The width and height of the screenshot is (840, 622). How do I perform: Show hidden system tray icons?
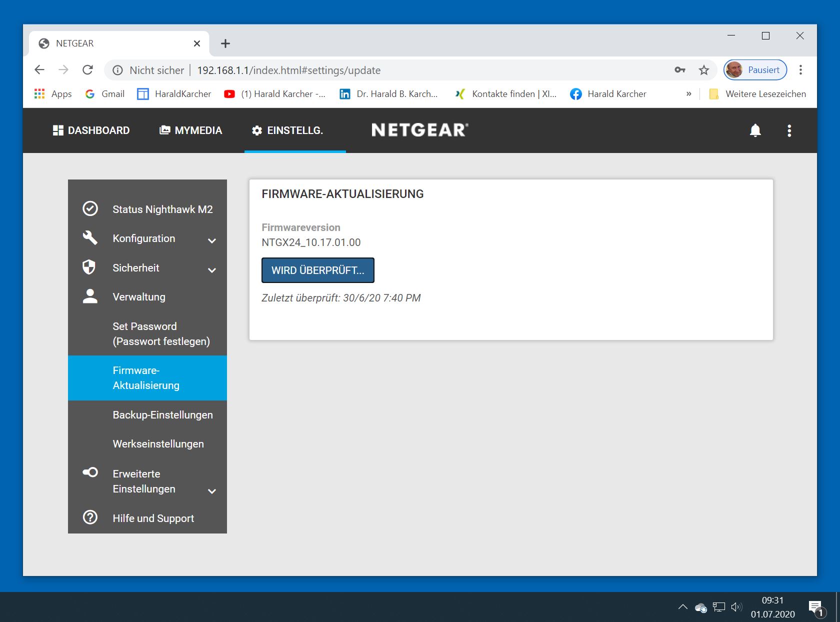682,607
